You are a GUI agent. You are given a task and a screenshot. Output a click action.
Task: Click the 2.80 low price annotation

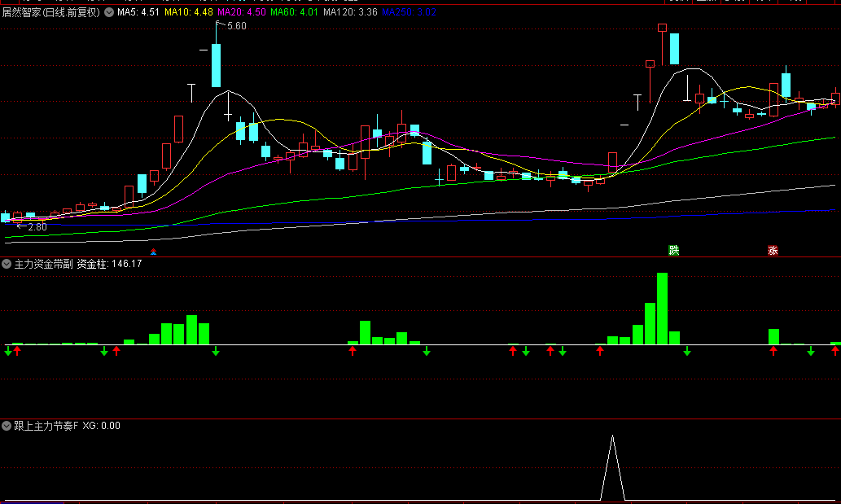click(x=37, y=227)
